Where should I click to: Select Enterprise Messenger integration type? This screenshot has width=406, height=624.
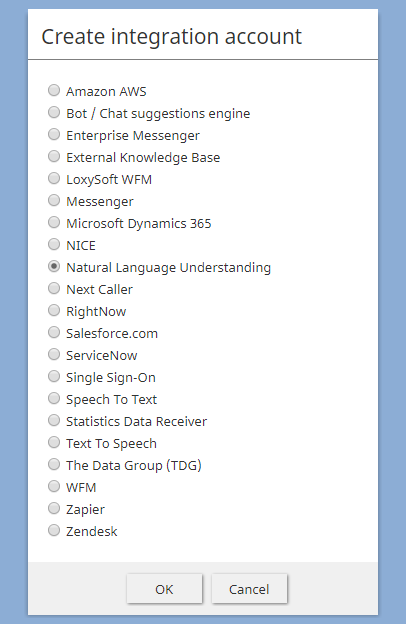point(54,135)
